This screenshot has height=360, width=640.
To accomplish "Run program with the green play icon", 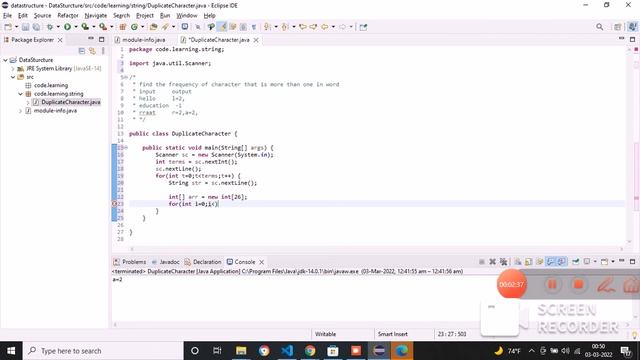I will (67, 27).
